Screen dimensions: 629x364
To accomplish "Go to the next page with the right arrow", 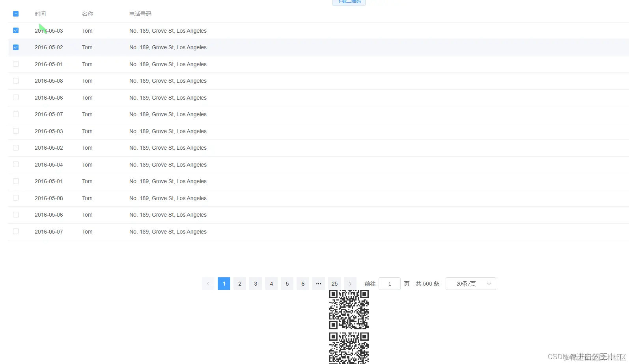I will click(x=350, y=284).
